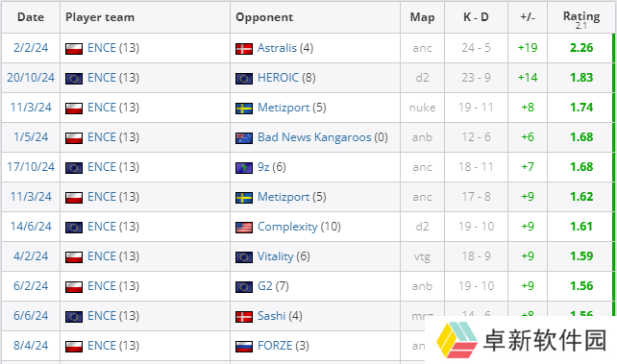Sort by K - D column header

point(476,17)
